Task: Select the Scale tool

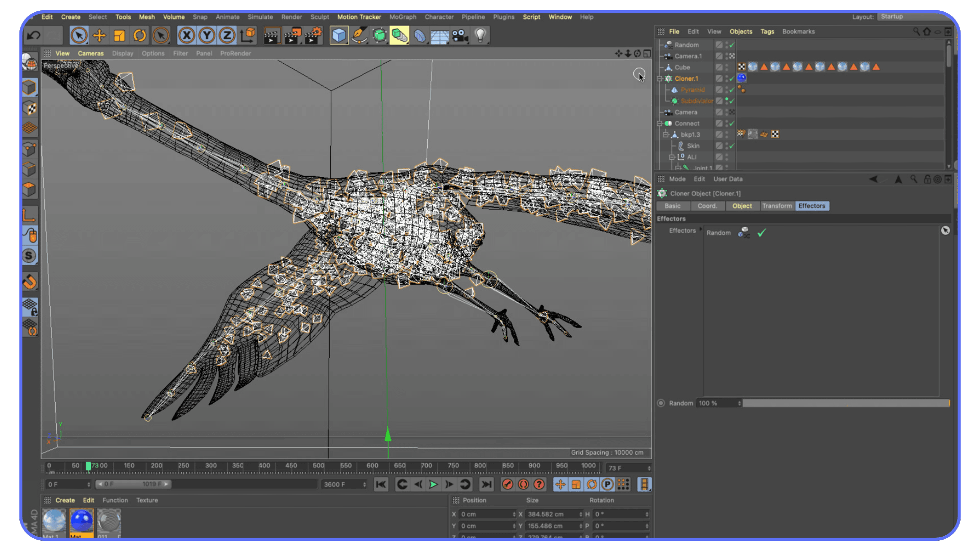Action: coord(119,35)
